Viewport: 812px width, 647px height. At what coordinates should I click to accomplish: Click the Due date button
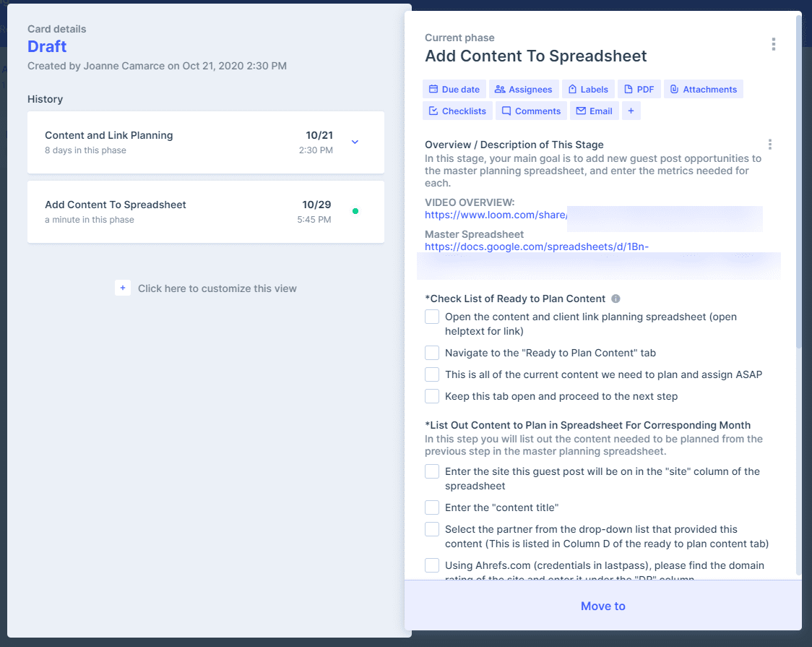click(454, 89)
